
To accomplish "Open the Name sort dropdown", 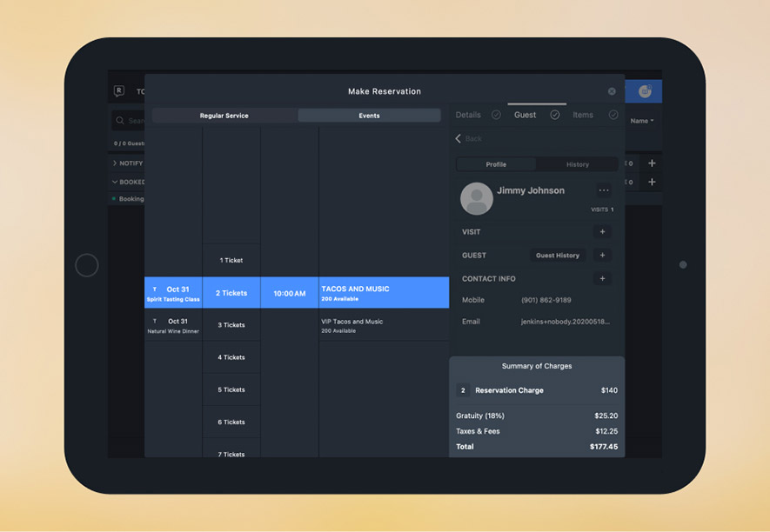I will click(x=641, y=121).
